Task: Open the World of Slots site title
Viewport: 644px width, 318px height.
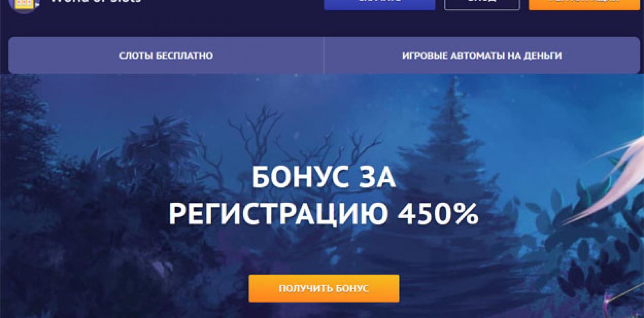Action: [96, 2]
